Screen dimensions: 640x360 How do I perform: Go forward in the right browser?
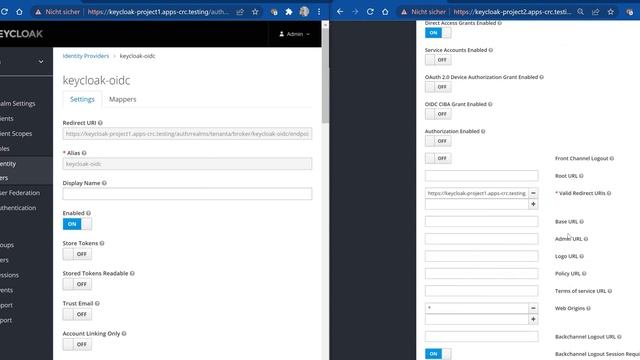(x=355, y=12)
